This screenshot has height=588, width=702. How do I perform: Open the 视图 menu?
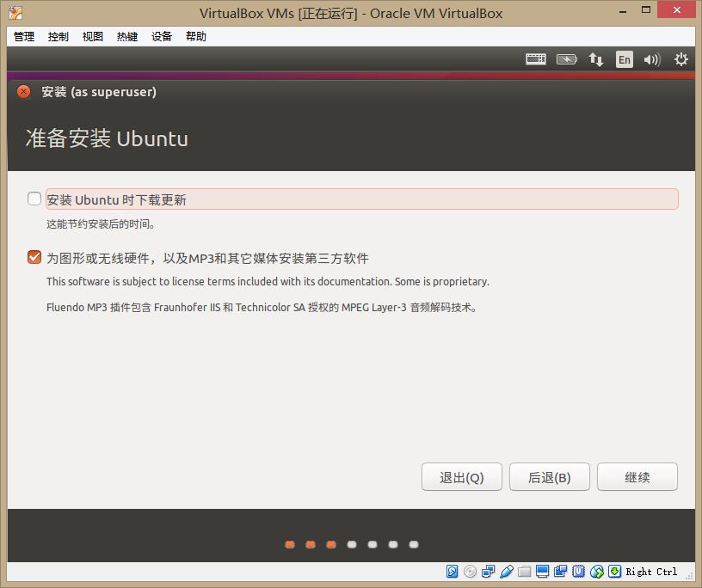93,37
